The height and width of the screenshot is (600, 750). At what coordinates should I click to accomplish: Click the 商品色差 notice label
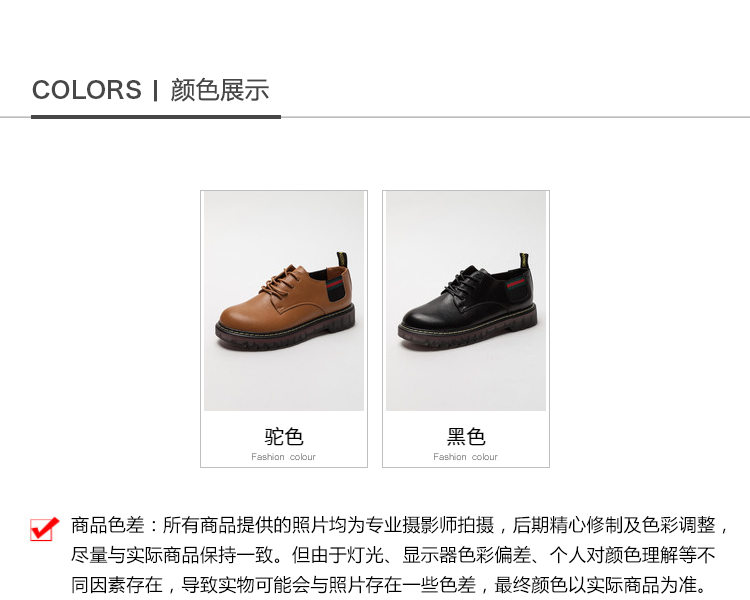pos(108,525)
